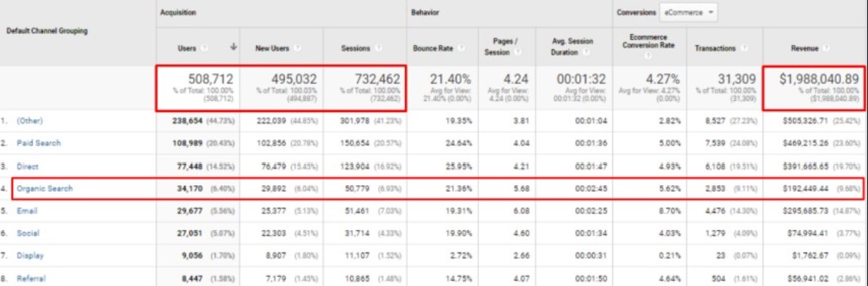The width and height of the screenshot is (868, 286).
Task: Open the Paid Search channel link
Action: click(x=38, y=143)
